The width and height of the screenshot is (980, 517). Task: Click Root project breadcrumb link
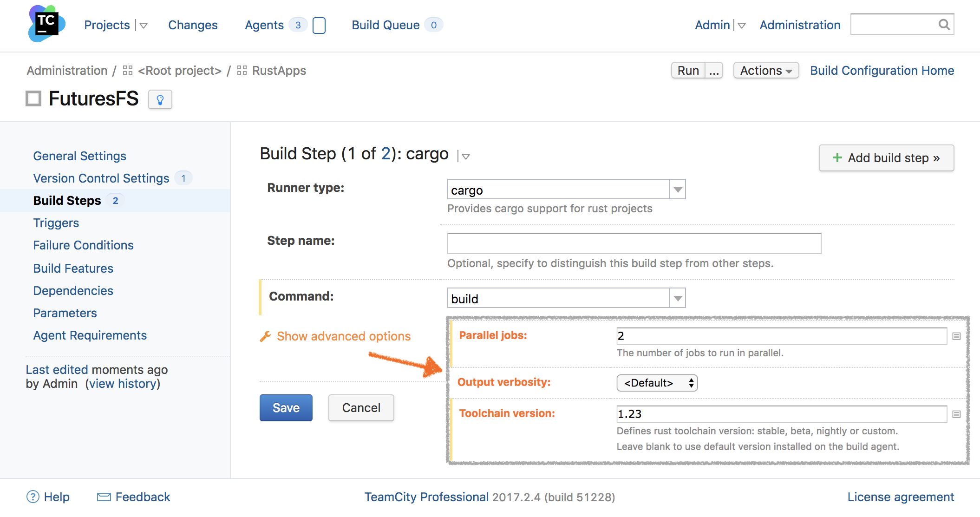point(180,71)
